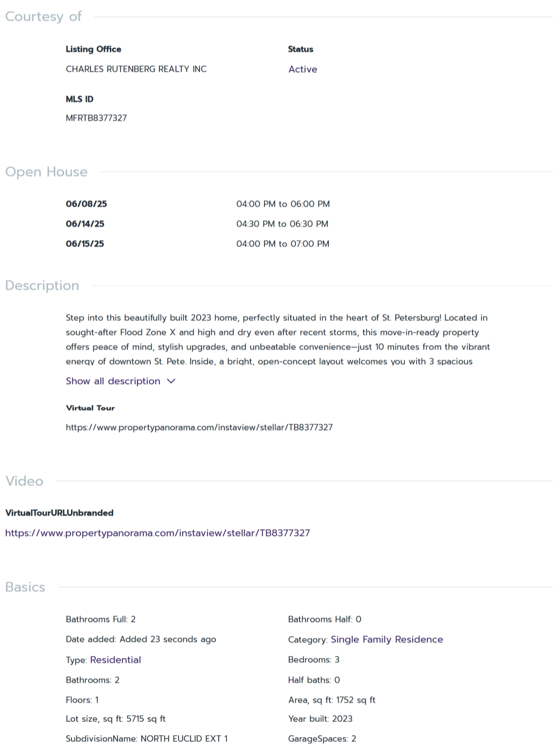
Task: Click the 06/14/25 open house date
Action: (85, 224)
